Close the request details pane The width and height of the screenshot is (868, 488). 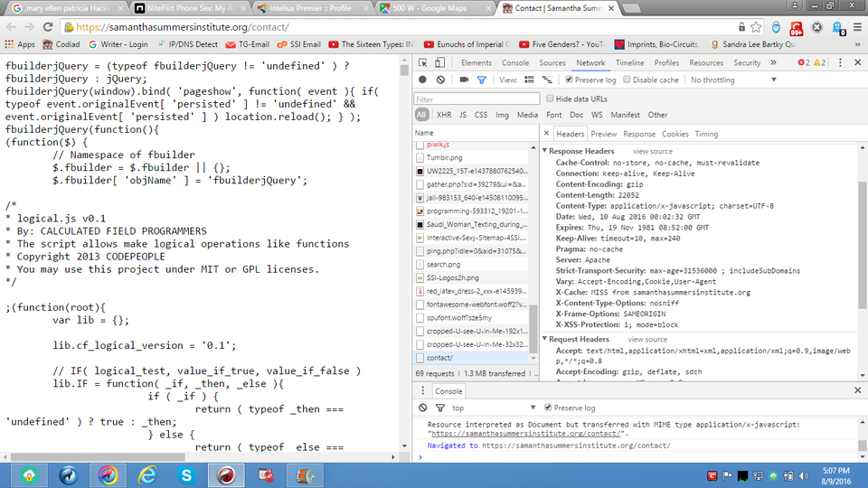tap(547, 134)
